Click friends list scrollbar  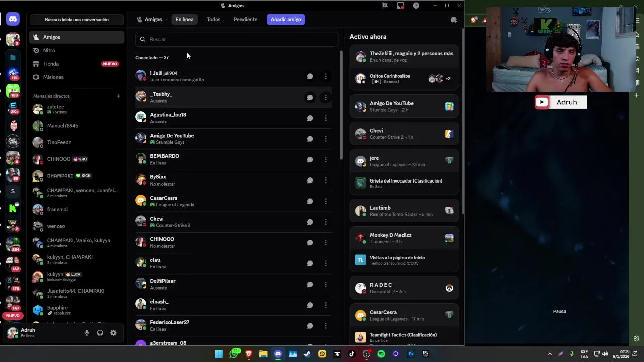tap(341, 104)
